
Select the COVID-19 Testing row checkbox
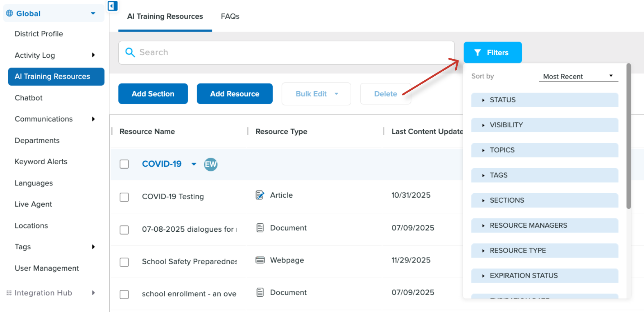124,197
